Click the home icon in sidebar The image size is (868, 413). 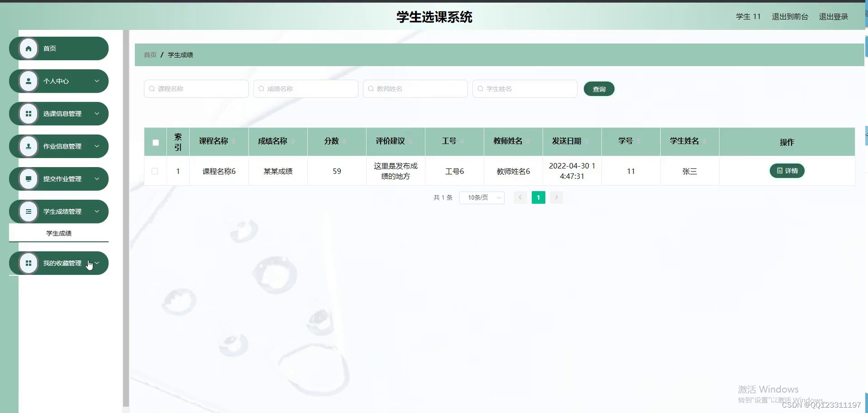(x=29, y=48)
